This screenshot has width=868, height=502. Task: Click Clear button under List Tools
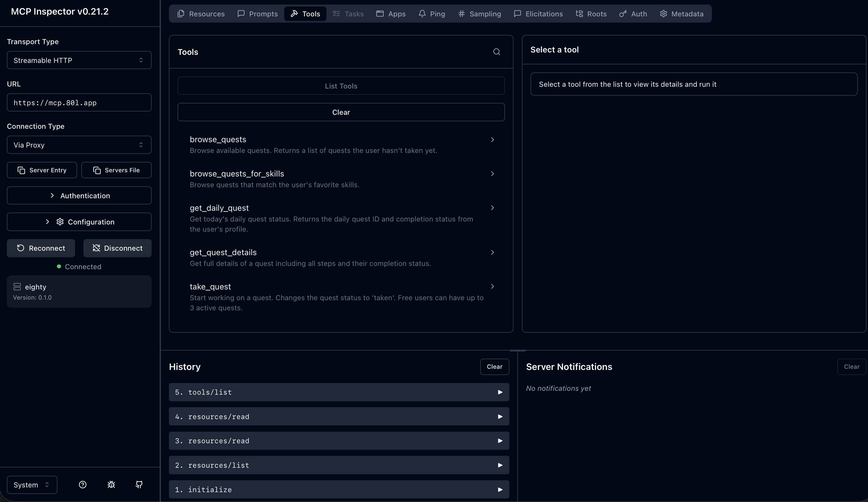(341, 112)
